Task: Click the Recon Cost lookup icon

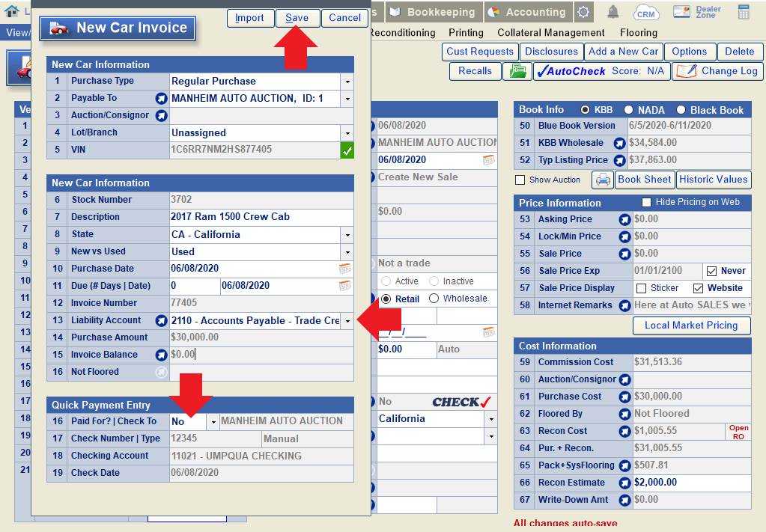Action: coord(624,432)
